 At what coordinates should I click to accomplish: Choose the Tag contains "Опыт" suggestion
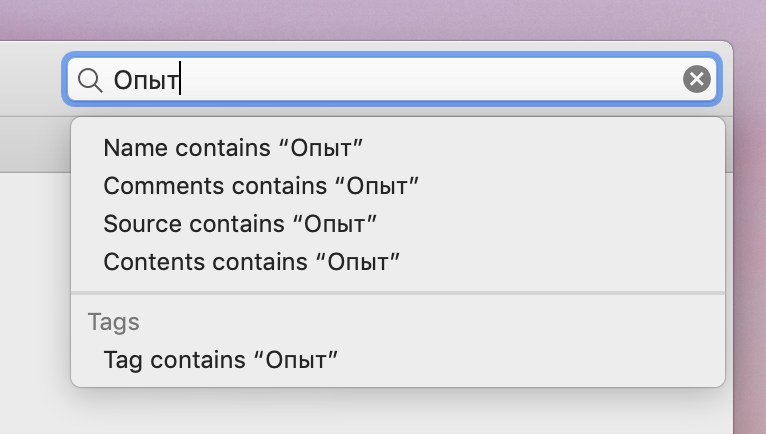(221, 360)
